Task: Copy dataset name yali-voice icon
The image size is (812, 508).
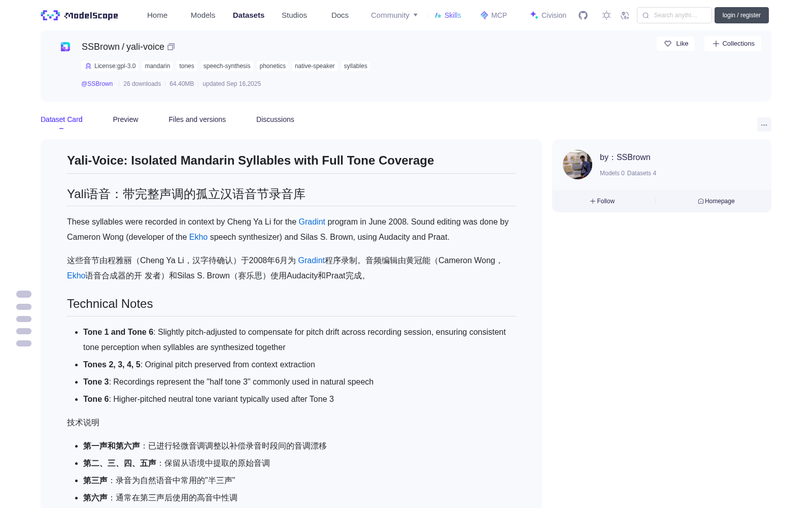Action: (171, 47)
